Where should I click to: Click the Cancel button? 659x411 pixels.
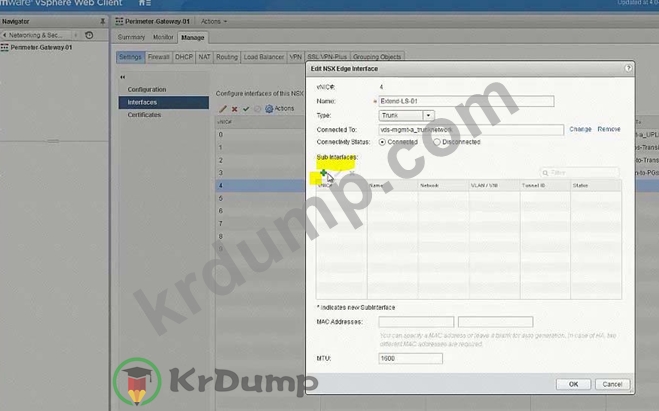click(x=612, y=384)
